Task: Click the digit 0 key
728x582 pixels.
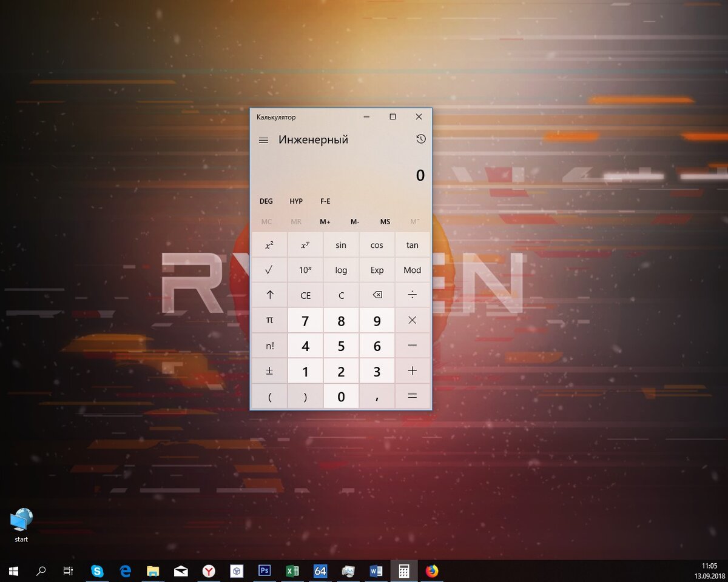Action: tap(341, 397)
